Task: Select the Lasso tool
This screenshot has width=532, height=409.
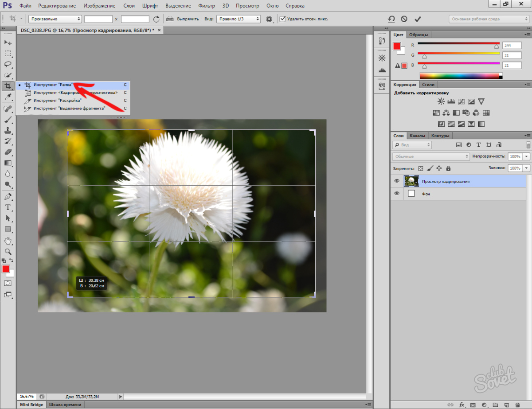Action: [x=8, y=64]
